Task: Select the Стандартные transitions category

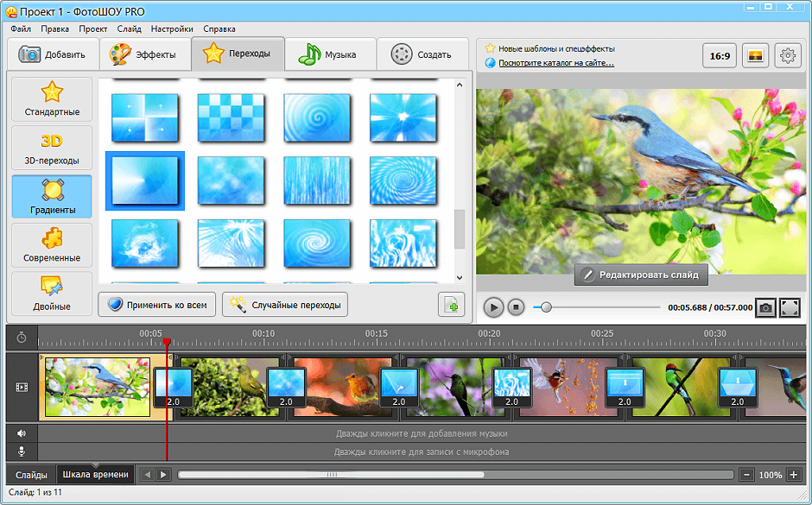Action: coord(52,99)
